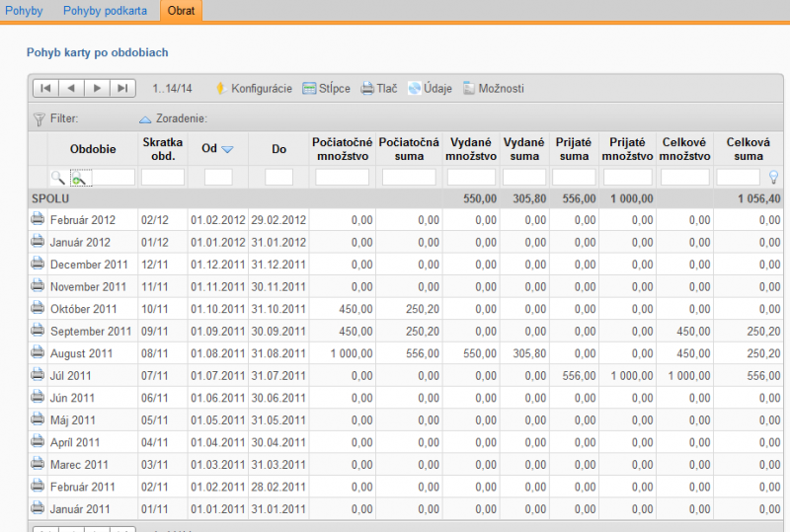The width and height of the screenshot is (790, 532).
Task: Click the Filter funnel icon
Action: (x=39, y=119)
